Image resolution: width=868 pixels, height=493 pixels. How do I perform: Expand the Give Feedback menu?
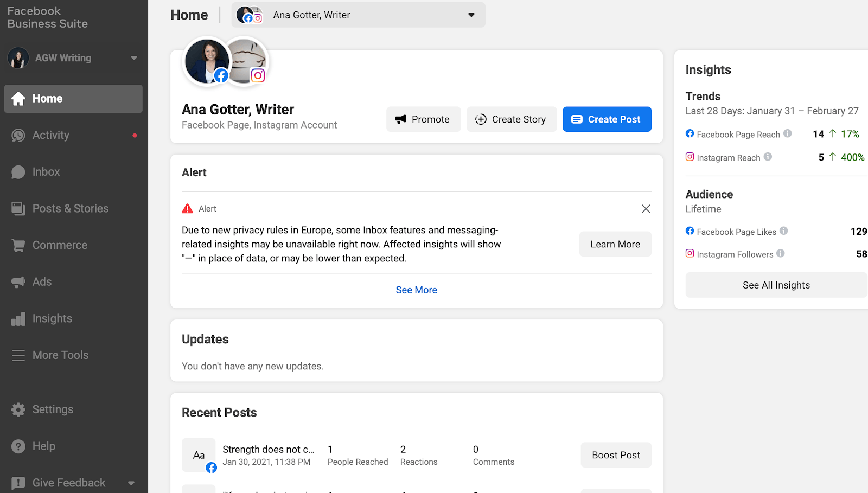pyautogui.click(x=131, y=482)
